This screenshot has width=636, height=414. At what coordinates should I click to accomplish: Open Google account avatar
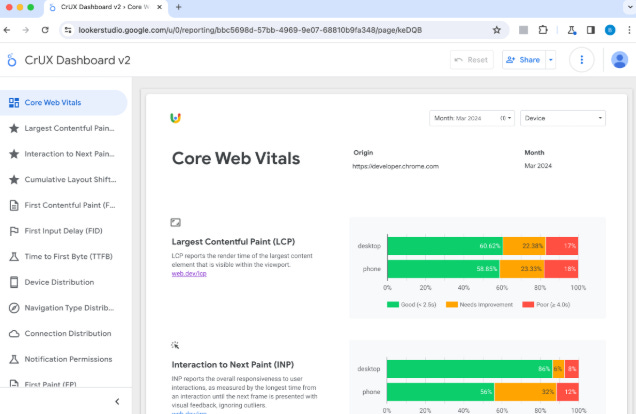tap(619, 60)
